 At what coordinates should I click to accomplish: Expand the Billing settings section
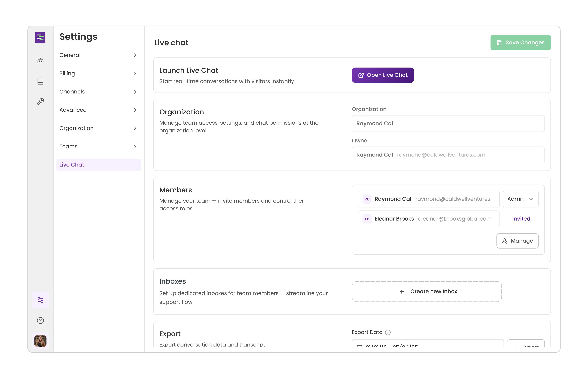(x=98, y=73)
